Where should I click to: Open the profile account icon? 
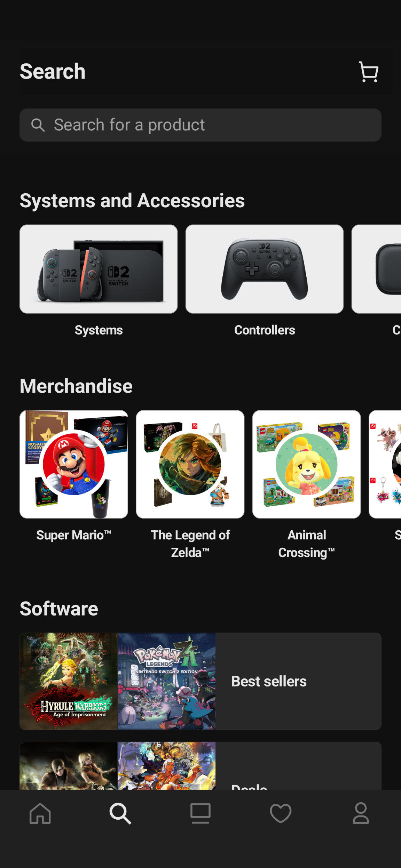(x=361, y=813)
